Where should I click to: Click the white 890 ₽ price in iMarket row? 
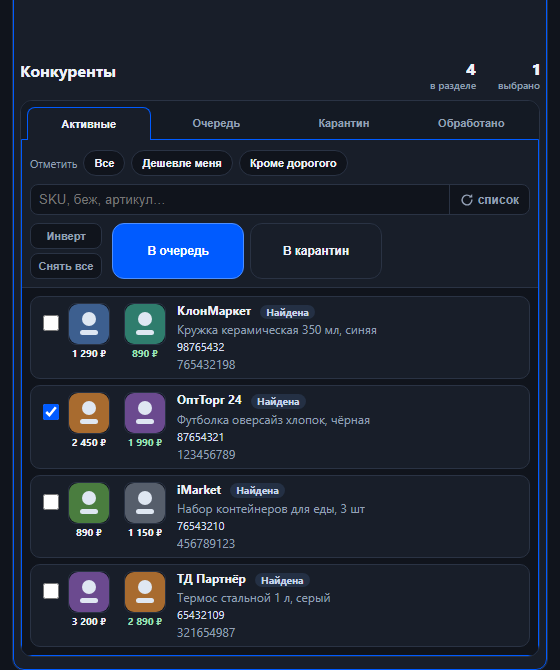coord(89,532)
